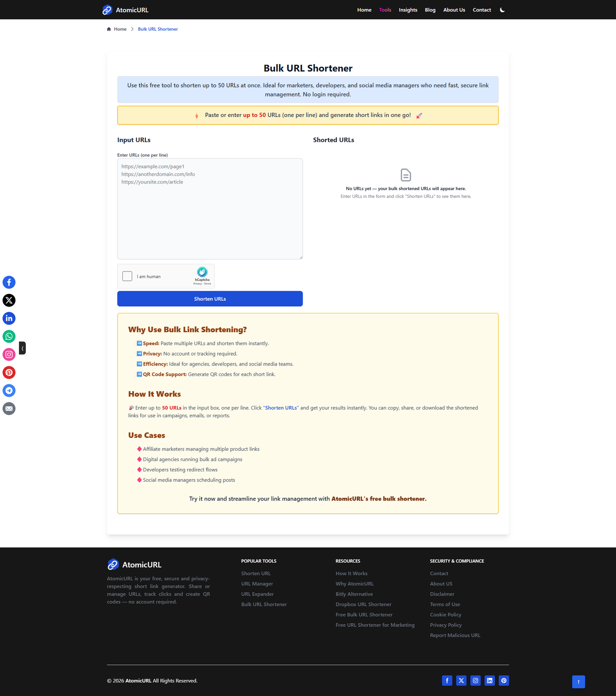Collapse the social share sidebar
Viewport: 616px width, 696px height.
point(23,348)
